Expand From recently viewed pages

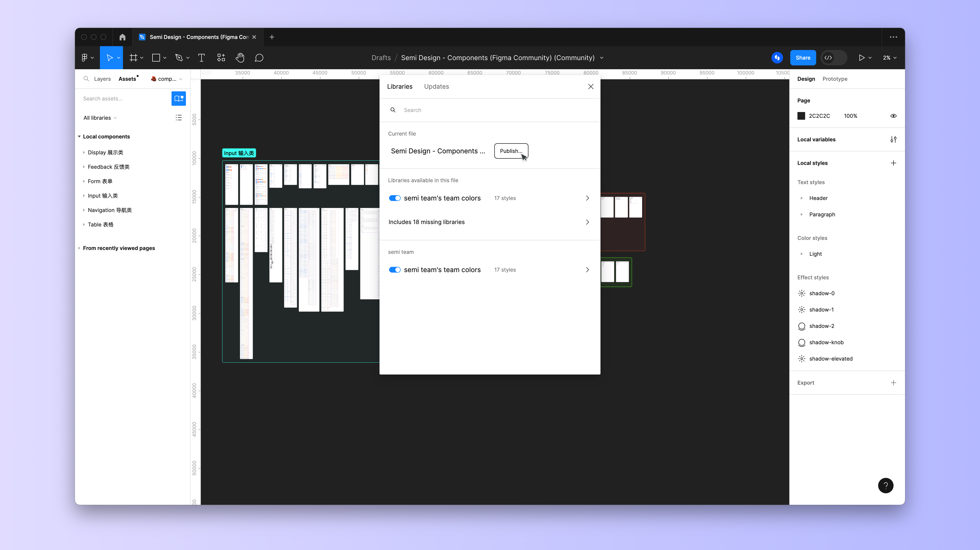(x=79, y=248)
